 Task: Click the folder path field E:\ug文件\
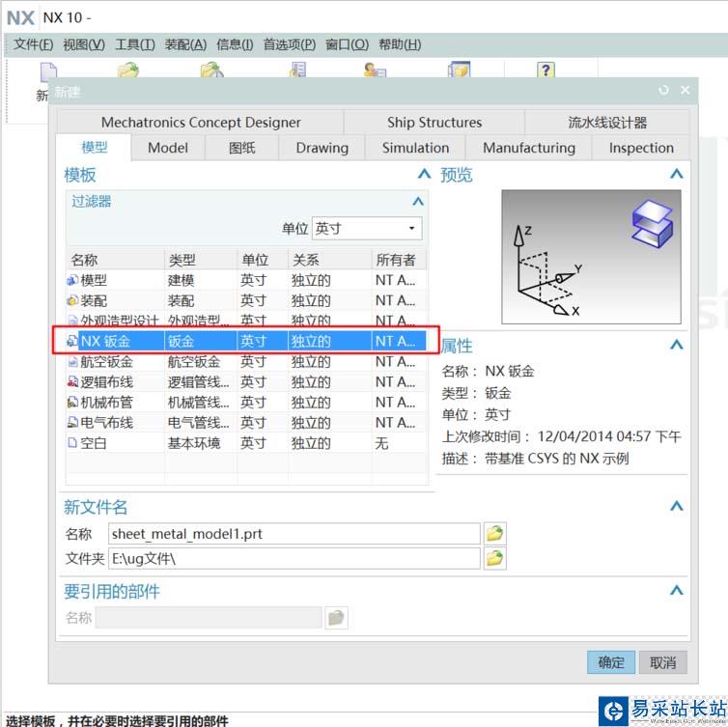pyautogui.click(x=294, y=558)
